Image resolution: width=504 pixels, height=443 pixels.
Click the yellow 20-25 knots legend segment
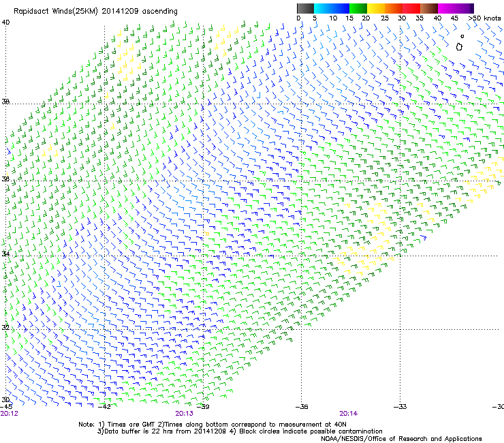coord(376,8)
